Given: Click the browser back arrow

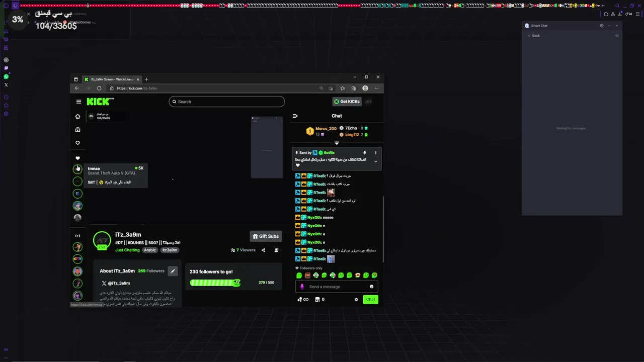Looking at the screenshot, I should click(77, 88).
